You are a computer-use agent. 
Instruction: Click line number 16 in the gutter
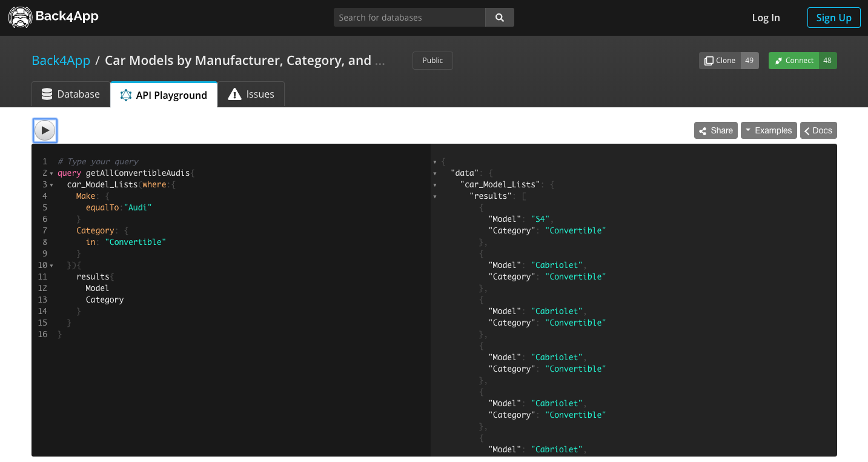tap(42, 334)
